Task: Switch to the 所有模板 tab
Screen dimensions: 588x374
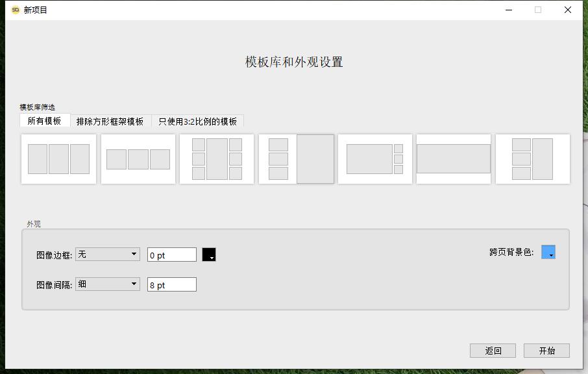Action: 45,121
